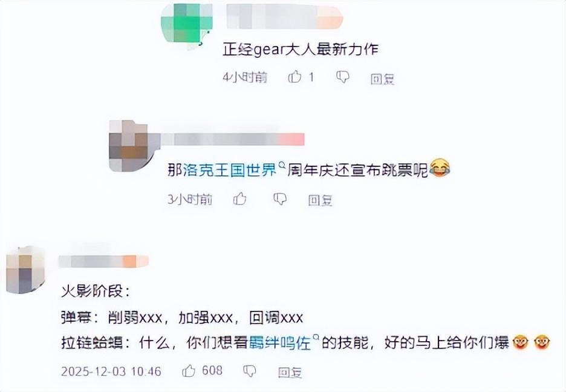Dislike the 洛克王国世界 anniversary comment
The width and height of the screenshot is (566, 392).
pyautogui.click(x=280, y=199)
